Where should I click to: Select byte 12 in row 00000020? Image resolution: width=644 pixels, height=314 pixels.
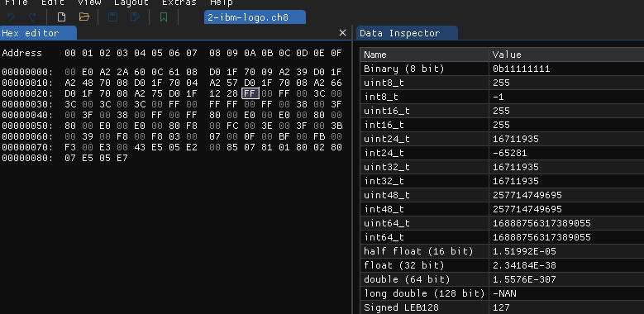pyautogui.click(x=215, y=93)
